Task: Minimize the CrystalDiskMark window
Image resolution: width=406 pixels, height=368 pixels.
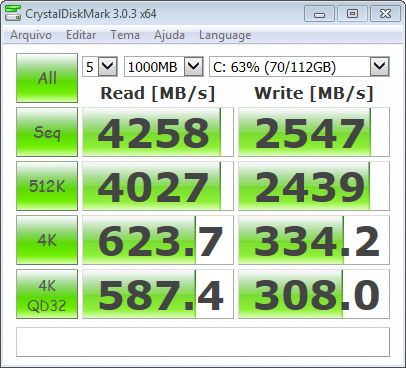Action: [x=319, y=14]
